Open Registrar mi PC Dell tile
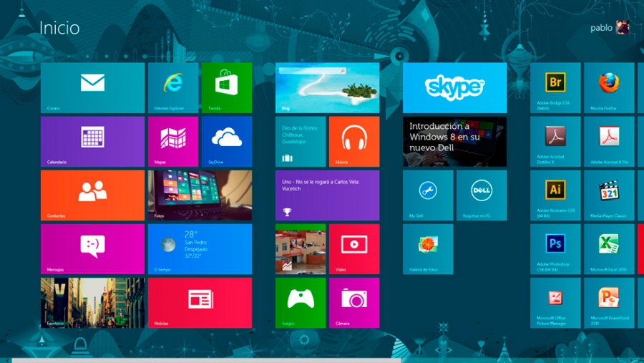The height and width of the screenshot is (363, 644). pyautogui.click(x=482, y=195)
